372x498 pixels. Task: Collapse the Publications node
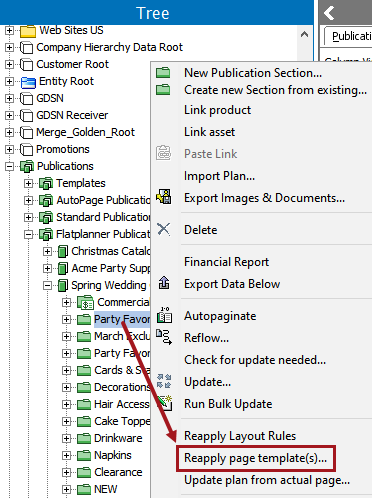[x=9, y=167]
